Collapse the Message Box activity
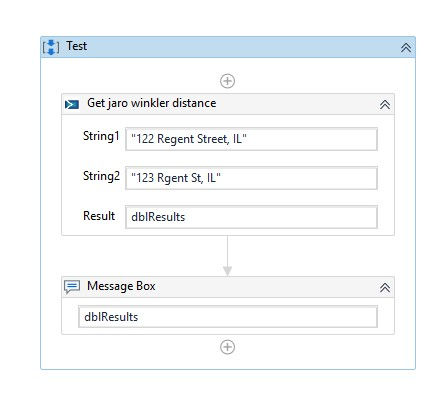Screen dimensions: 442x395 pyautogui.click(x=385, y=288)
